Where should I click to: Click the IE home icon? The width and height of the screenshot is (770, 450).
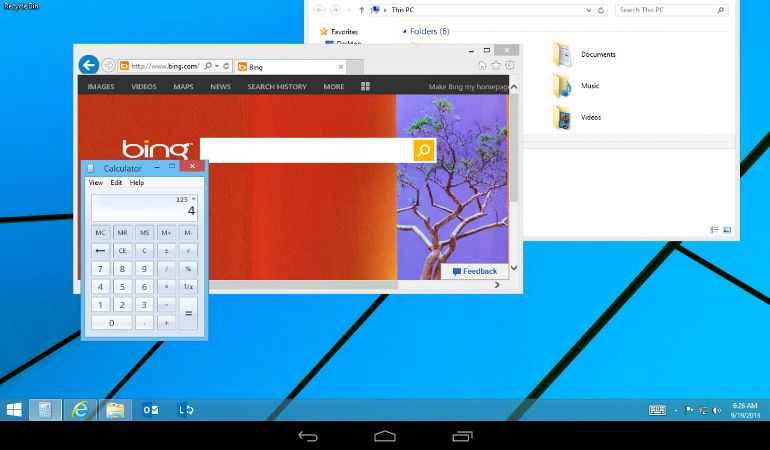[483, 66]
